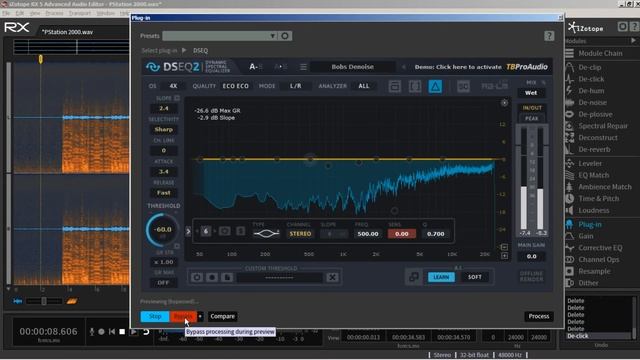The height and width of the screenshot is (360, 640).
Task: Open the Spectral Repair module
Action: 603,126
